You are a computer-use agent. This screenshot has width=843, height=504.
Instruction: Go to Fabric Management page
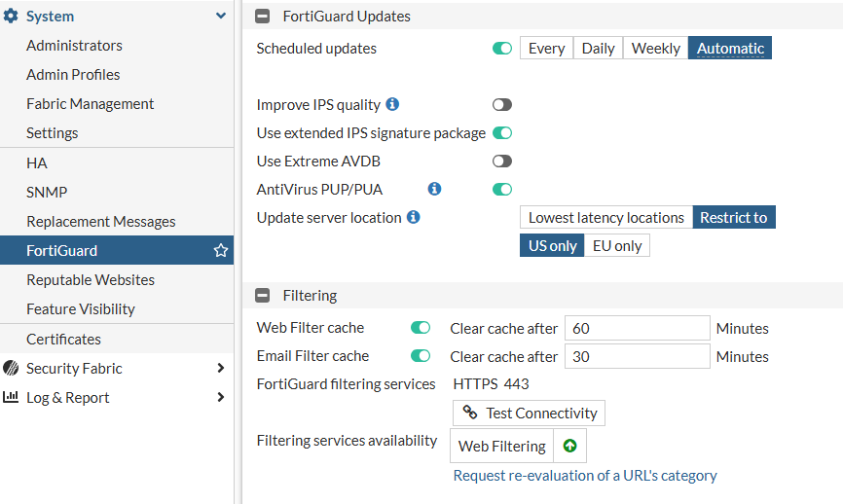pyautogui.click(x=91, y=104)
